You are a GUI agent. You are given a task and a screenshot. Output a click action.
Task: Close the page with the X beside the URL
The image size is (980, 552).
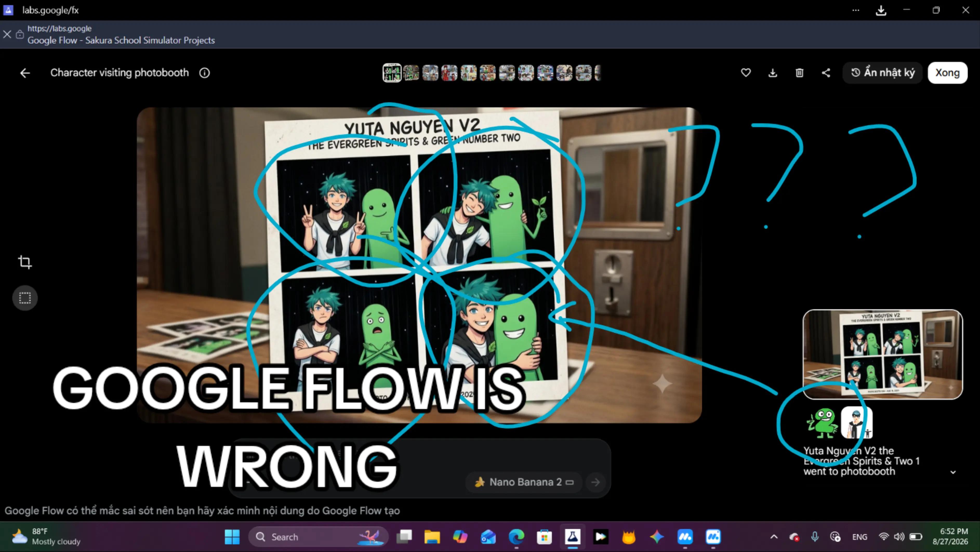pos(7,34)
